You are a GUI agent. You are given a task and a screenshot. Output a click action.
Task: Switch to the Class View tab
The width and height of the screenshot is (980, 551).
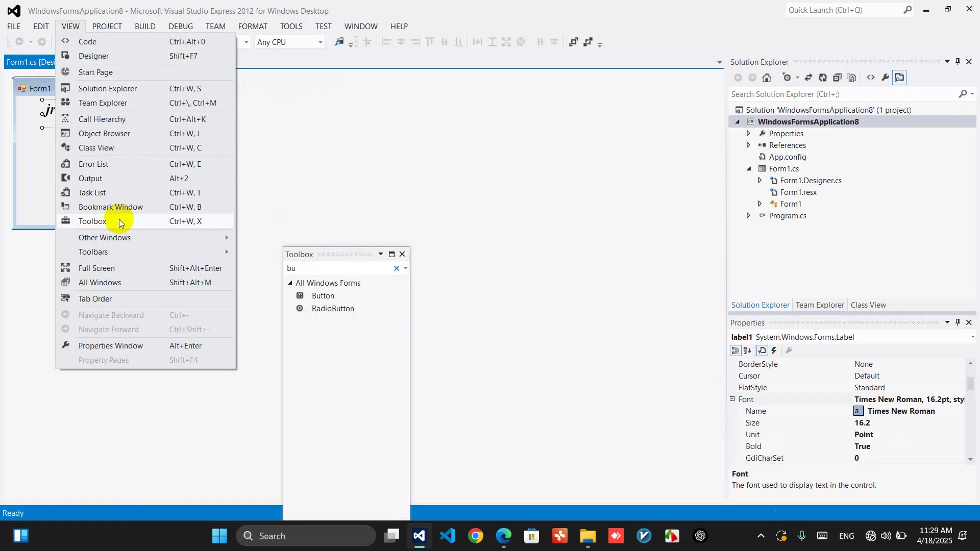(x=868, y=305)
